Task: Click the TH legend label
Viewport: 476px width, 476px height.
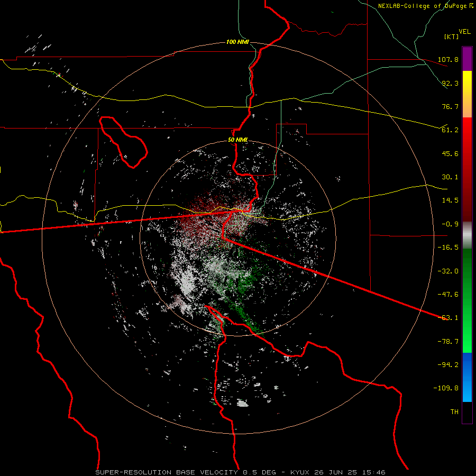Action: click(x=454, y=412)
